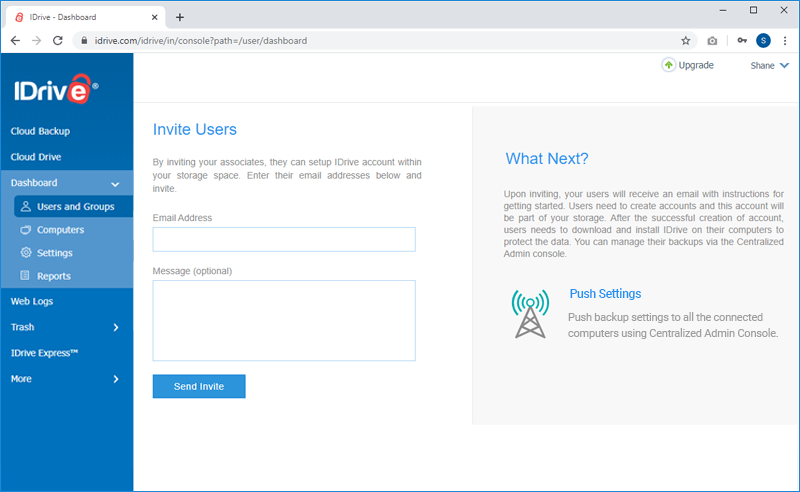Open IDrive Express page
The width and height of the screenshot is (800, 492).
44,353
